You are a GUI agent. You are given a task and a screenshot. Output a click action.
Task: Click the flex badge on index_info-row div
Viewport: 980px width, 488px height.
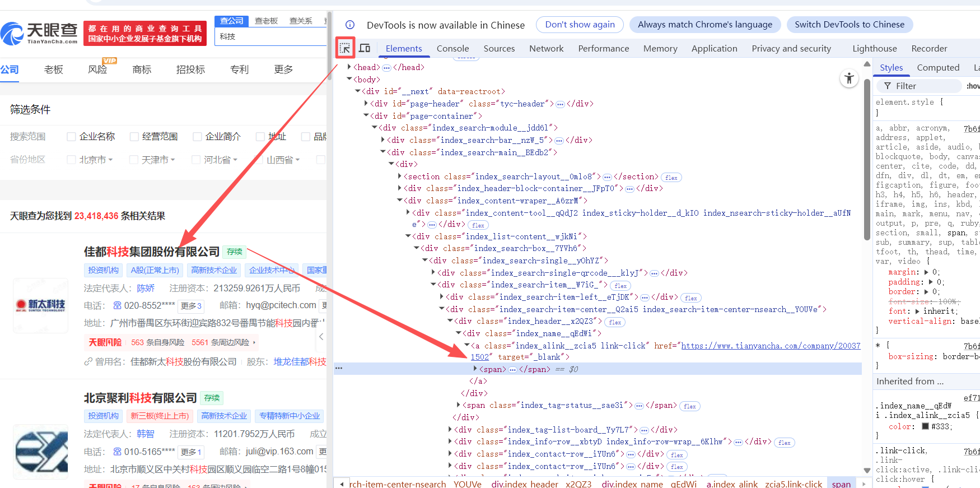click(785, 443)
